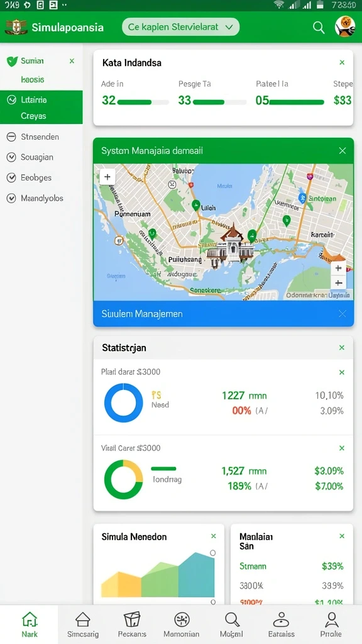Click the purple marker at map top-right
This screenshot has width=362, height=644.
pos(309,176)
